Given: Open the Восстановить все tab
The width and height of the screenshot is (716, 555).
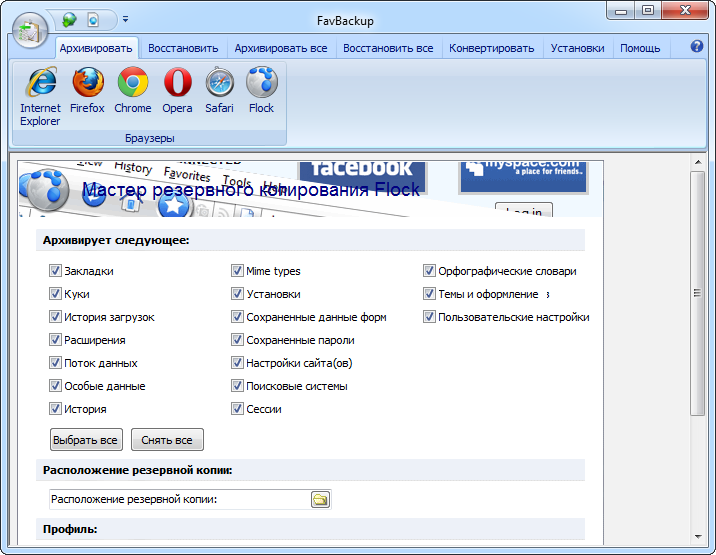Looking at the screenshot, I should coord(388,48).
